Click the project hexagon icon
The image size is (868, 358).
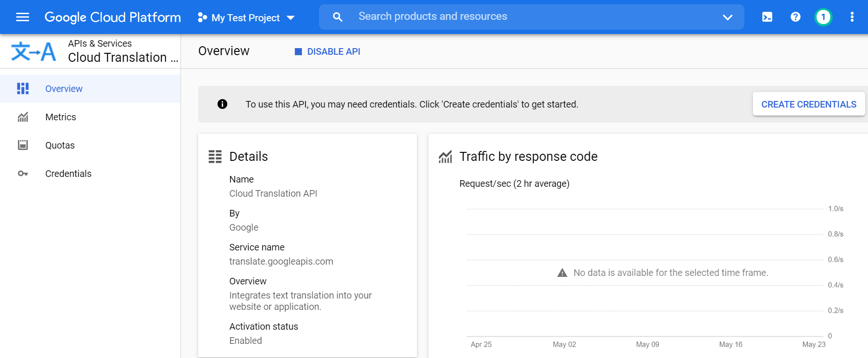(x=202, y=17)
